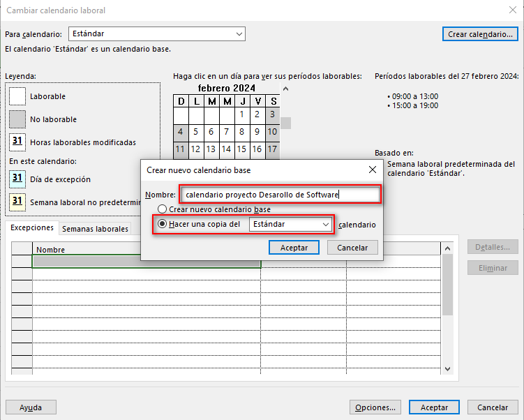Click the Crear calendario... button
This screenshot has height=420, width=524.
[480, 33]
